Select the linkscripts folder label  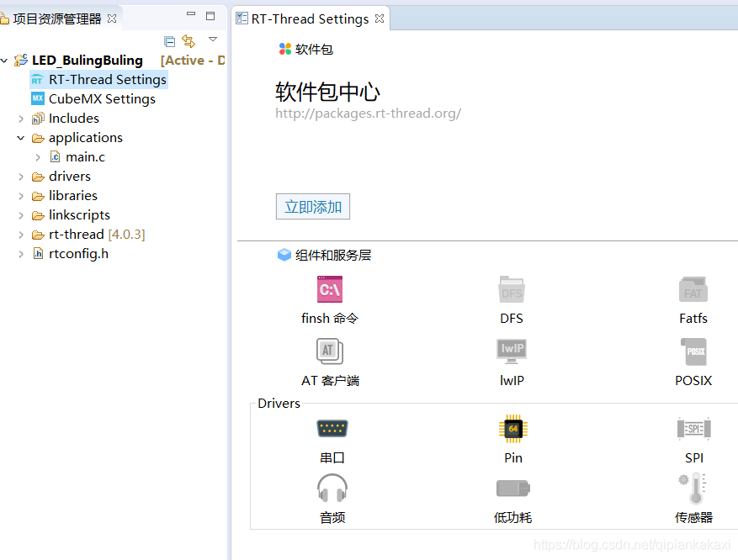point(79,215)
